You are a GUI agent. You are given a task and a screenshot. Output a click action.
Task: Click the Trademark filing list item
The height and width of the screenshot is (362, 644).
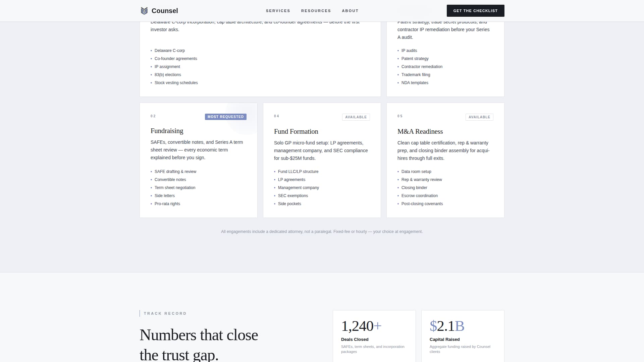coord(416,74)
